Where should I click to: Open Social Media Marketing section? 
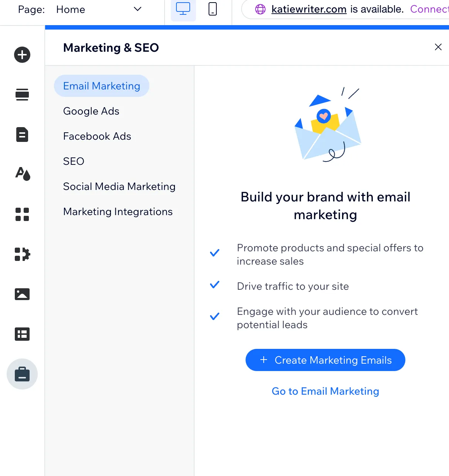pos(119,187)
